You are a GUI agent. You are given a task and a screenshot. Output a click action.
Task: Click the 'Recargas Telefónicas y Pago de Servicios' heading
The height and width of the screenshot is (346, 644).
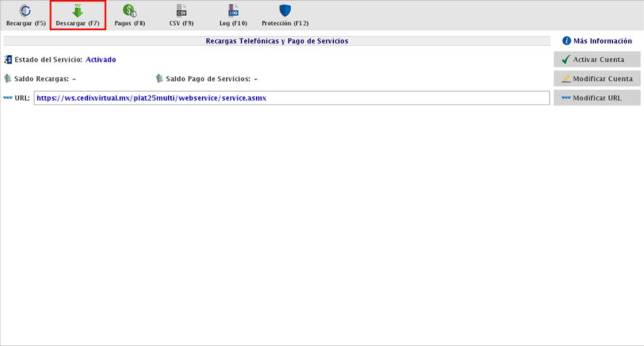coord(277,41)
